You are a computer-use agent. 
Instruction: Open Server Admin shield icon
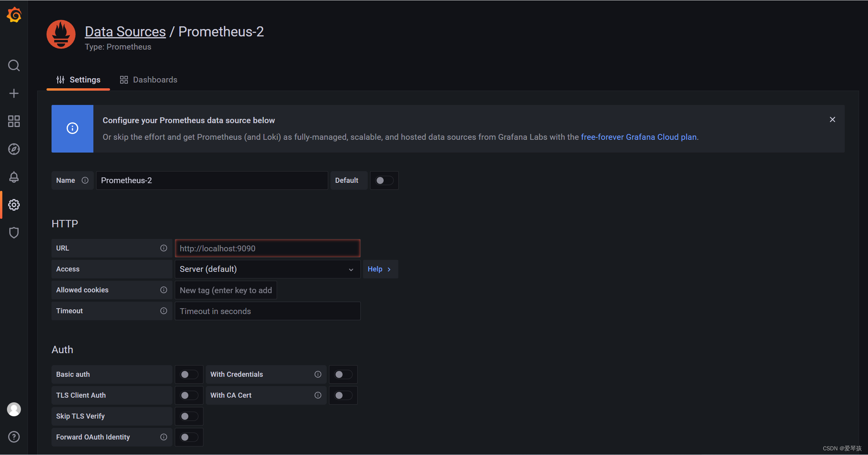coord(14,233)
